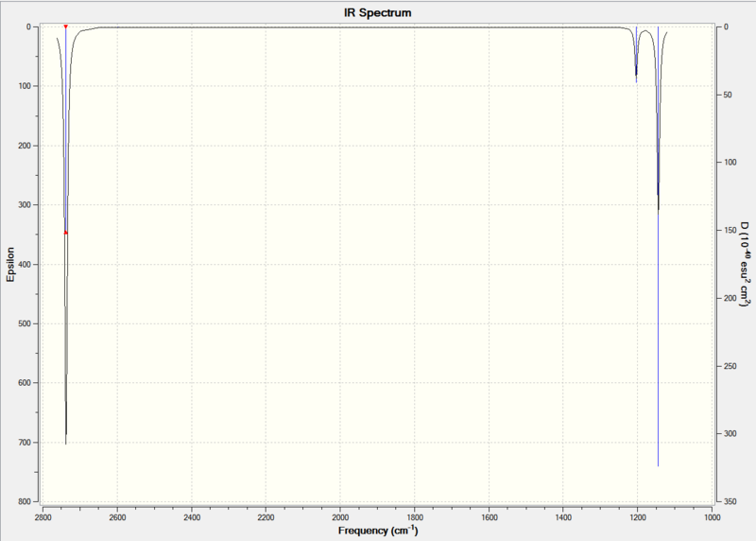Screen dimensions: 756x541
Task: Click the 350 tick on D axis
Action: pyautogui.click(x=730, y=501)
